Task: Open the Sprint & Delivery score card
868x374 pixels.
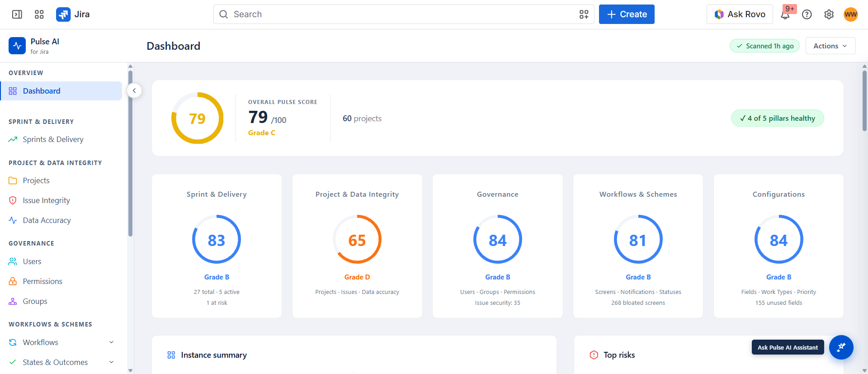Action: 217,246
